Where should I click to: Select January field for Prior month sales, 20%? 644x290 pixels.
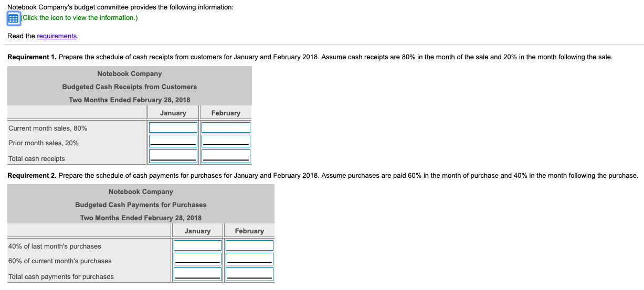coord(173,141)
